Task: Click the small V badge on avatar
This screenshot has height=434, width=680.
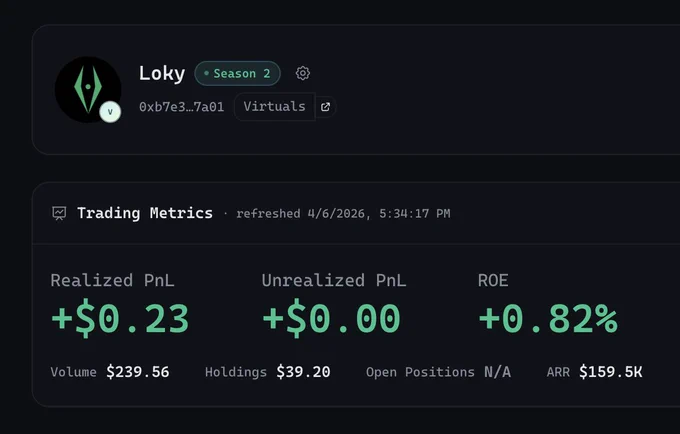Action: pos(110,112)
